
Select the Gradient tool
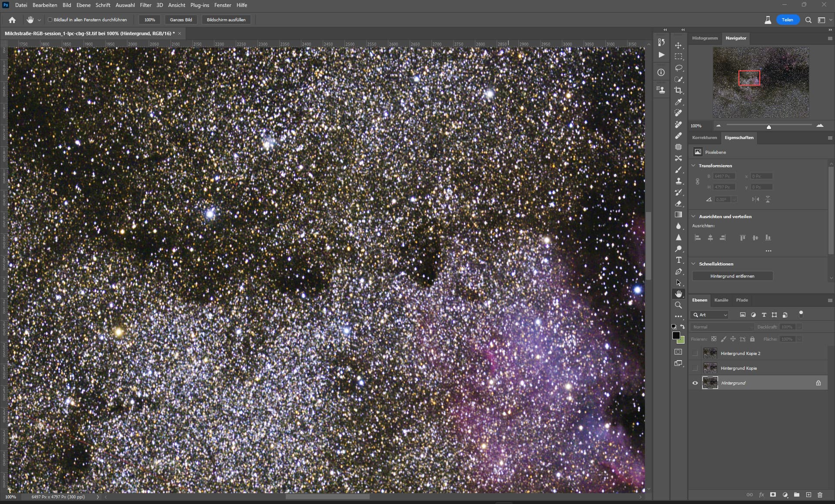[678, 215]
